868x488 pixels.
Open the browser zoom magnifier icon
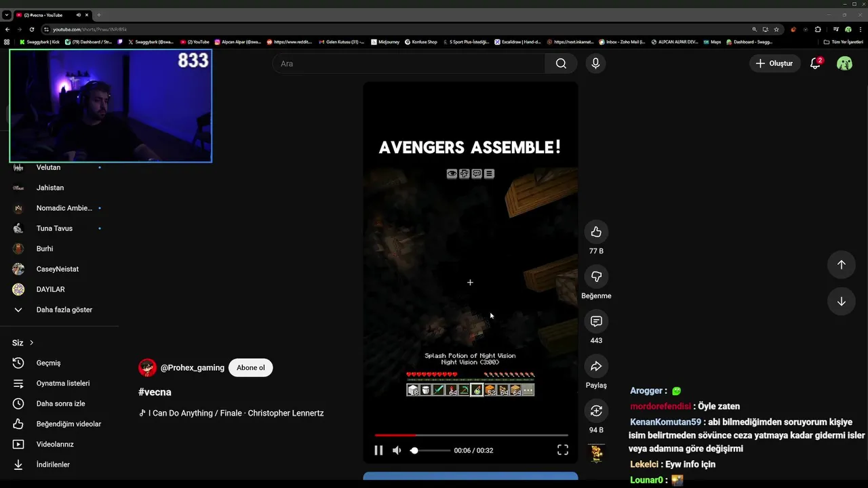[x=755, y=29]
